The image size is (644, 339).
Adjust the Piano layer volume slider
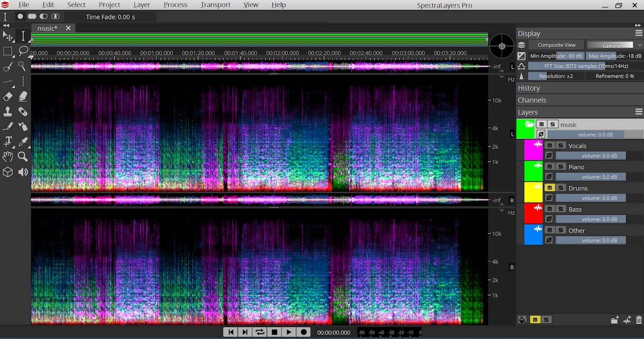(x=590, y=177)
